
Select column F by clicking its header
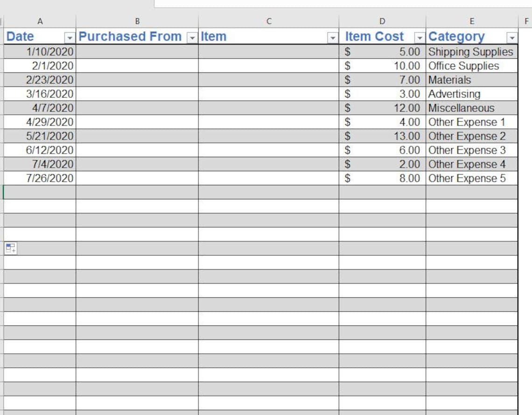coord(528,21)
